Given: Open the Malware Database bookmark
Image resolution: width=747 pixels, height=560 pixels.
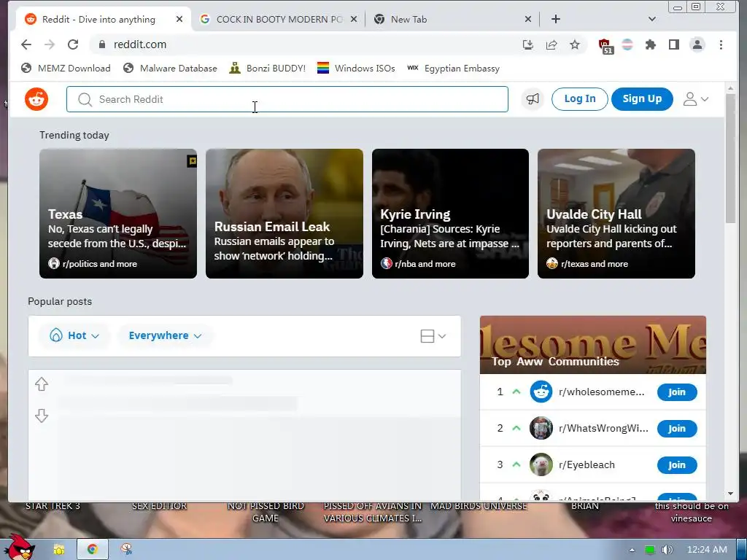Looking at the screenshot, I should [x=170, y=68].
